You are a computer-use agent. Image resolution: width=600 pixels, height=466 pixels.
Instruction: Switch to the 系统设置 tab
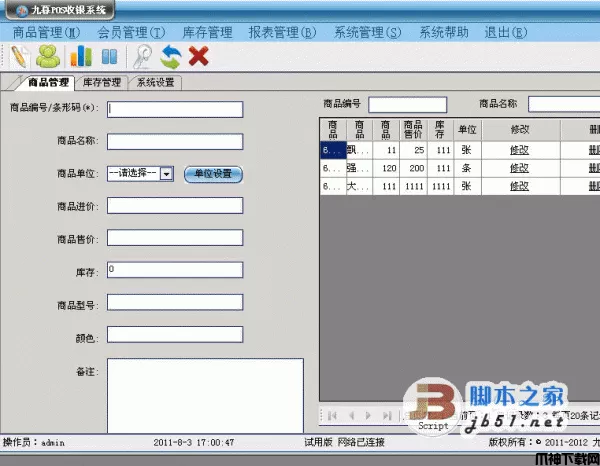tap(155, 82)
